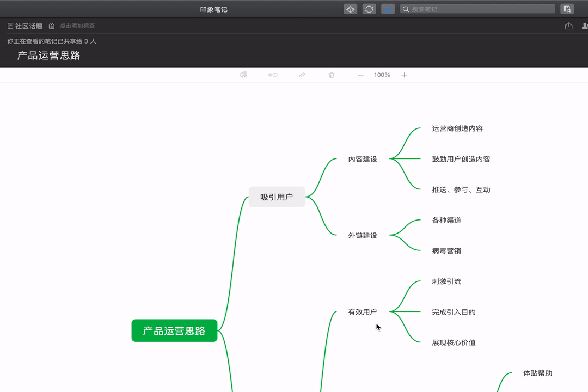Click the bug report icon in title bar
Image resolution: width=588 pixels, height=392 pixels.
coord(350,9)
